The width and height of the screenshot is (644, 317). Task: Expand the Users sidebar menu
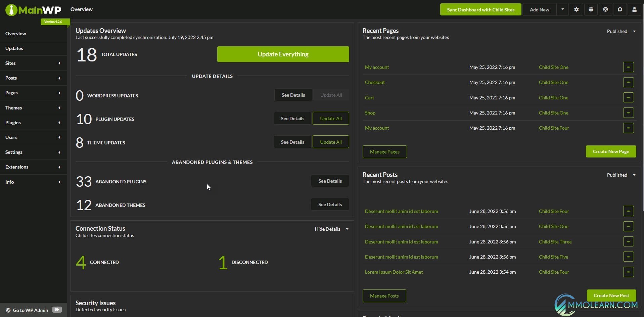point(33,137)
